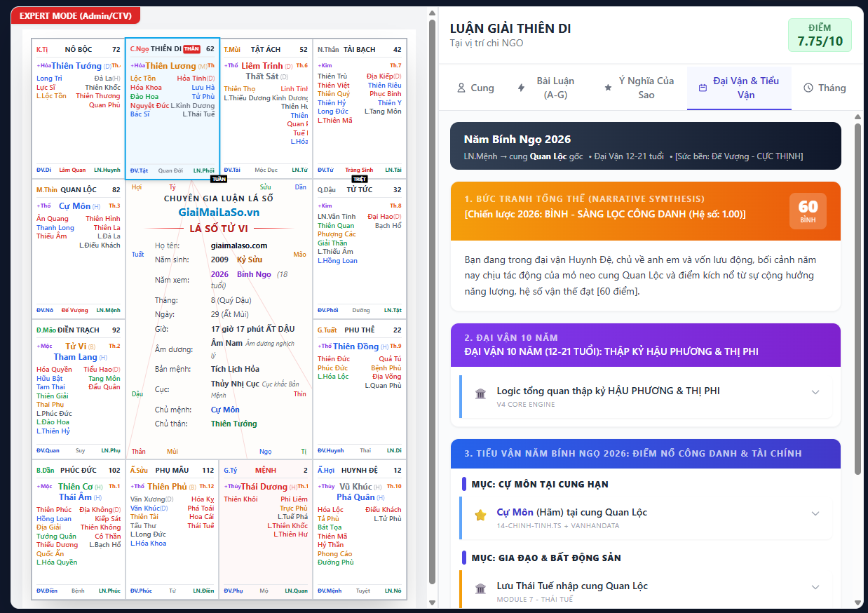Click the calendar icon for Đại Vận tab
The width and height of the screenshot is (868, 613).
[703, 88]
